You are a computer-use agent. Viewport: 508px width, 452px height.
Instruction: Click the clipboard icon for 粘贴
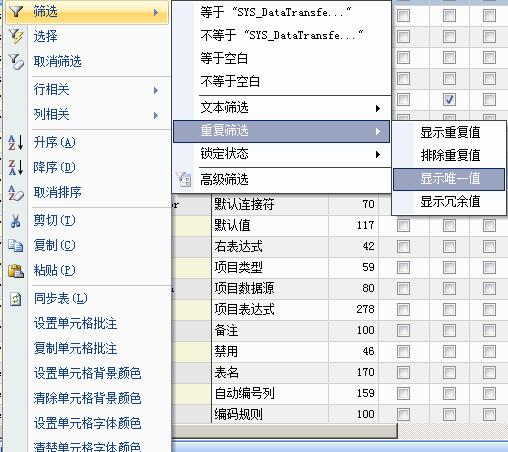pos(16,271)
